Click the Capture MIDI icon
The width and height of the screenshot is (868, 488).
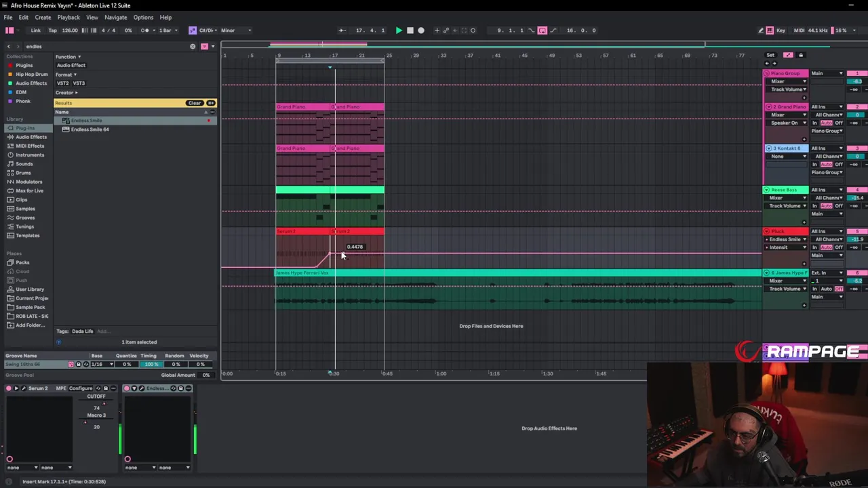[464, 30]
